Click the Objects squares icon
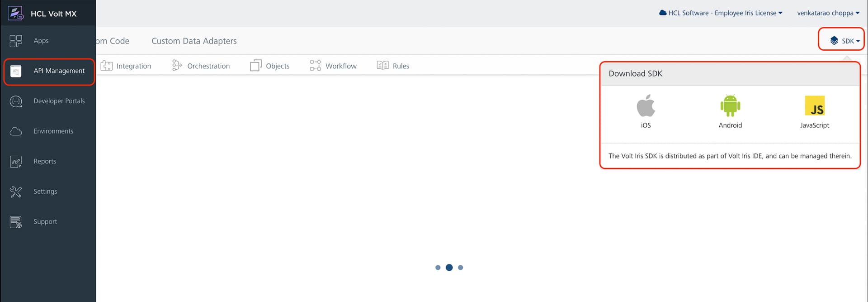Screen dimensions: 868x302 [256, 66]
